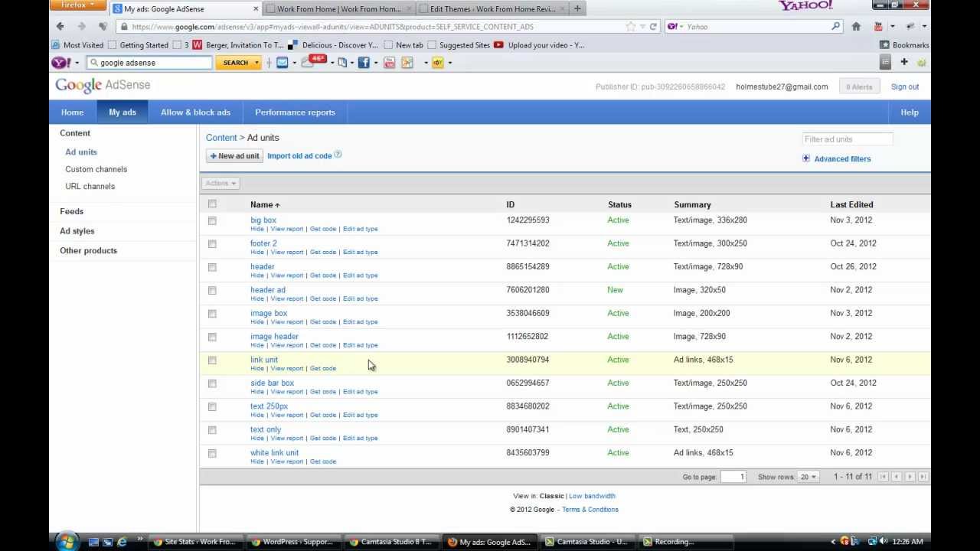The width and height of the screenshot is (980, 551).
Task: Click the google adsense Yahoo toolbar search field
Action: [150, 63]
